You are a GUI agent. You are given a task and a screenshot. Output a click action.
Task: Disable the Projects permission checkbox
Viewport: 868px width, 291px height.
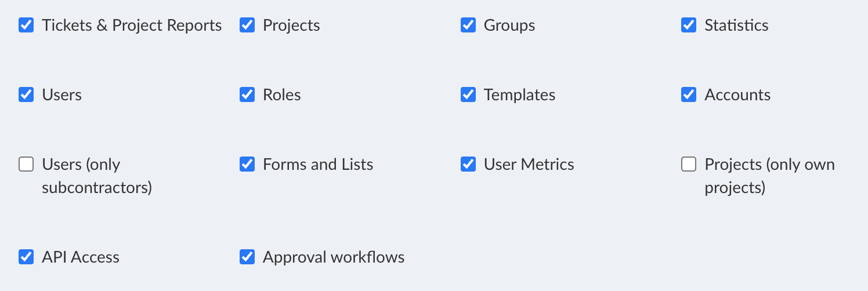(x=247, y=26)
